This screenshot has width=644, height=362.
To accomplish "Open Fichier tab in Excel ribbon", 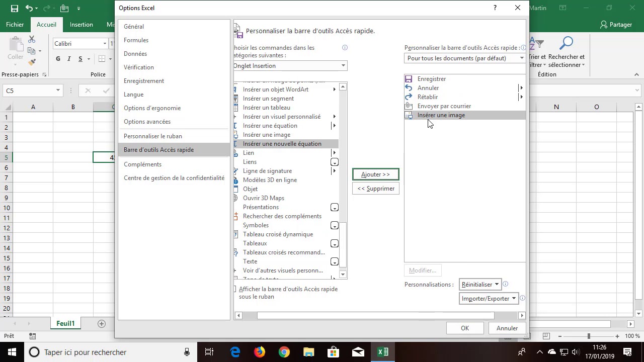I will pyautogui.click(x=15, y=25).
